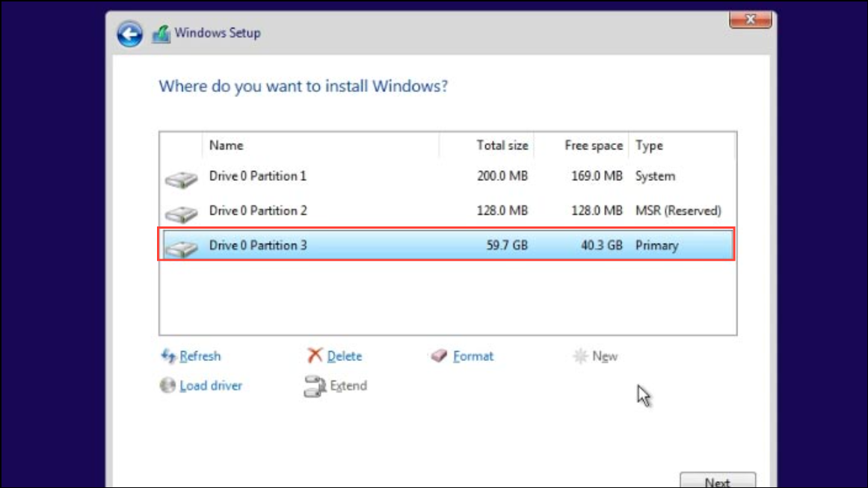Open Load driver link
The width and height of the screenshot is (868, 488).
click(210, 386)
